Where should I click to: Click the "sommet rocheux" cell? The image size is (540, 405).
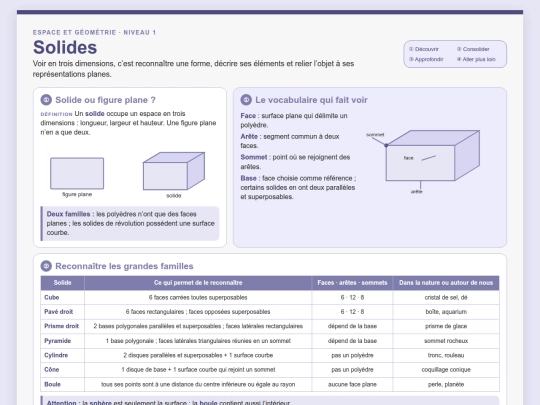(446, 341)
